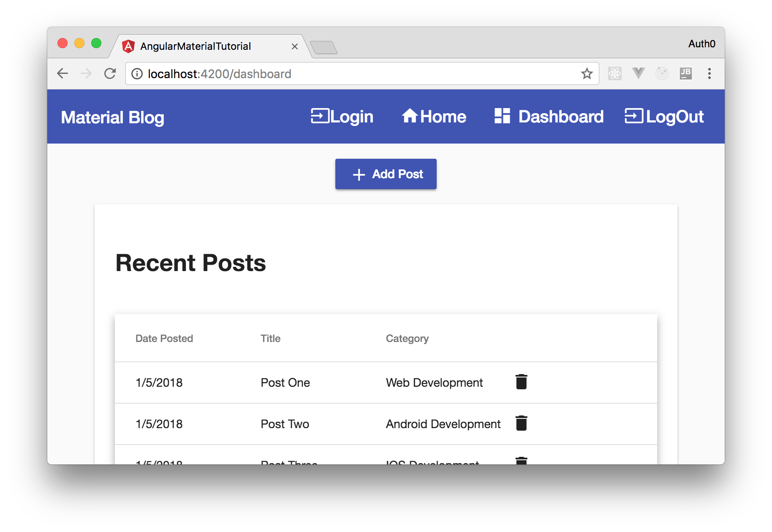Click the LogOut link text
The image size is (772, 532).
(x=675, y=117)
